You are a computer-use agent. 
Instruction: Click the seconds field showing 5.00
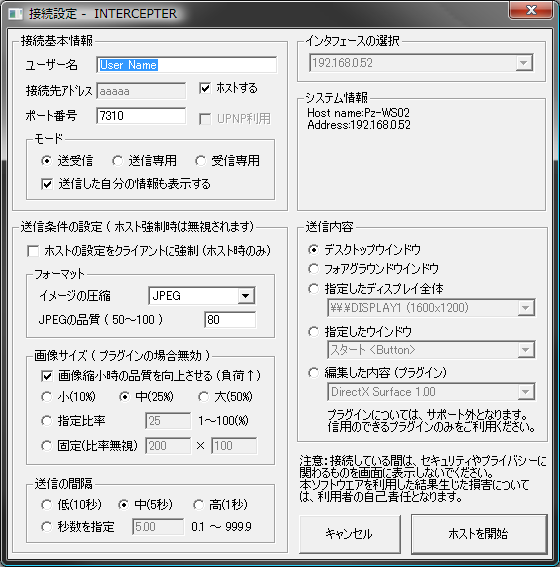(158, 527)
